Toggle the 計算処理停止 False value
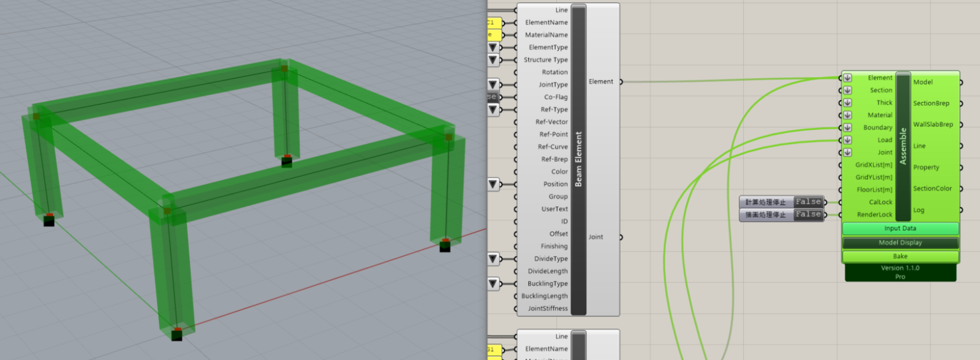Viewport: 980px width, 360px height. tap(808, 202)
